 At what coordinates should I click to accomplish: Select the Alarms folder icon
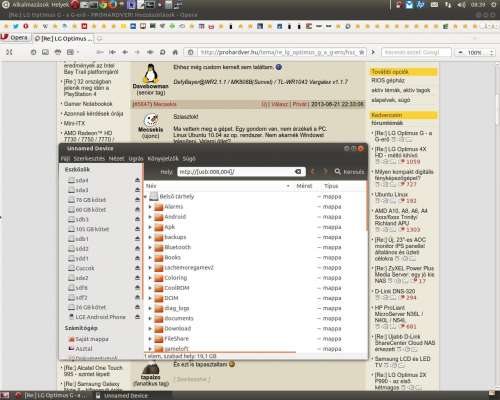click(159, 207)
